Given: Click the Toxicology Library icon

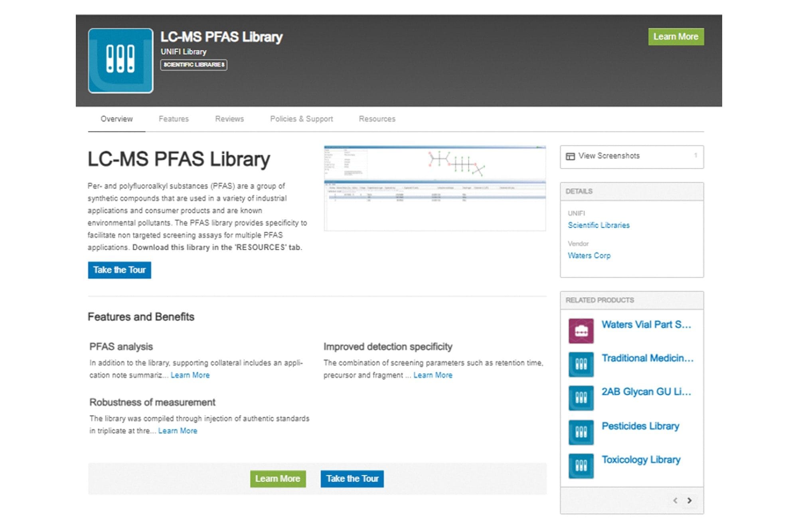Looking at the screenshot, I should (x=581, y=466).
